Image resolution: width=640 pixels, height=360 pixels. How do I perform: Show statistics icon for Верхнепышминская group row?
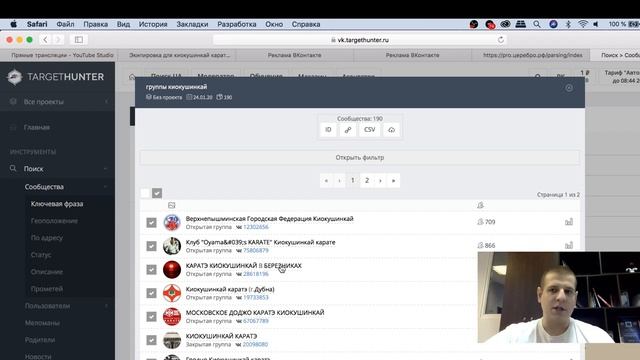(x=569, y=222)
